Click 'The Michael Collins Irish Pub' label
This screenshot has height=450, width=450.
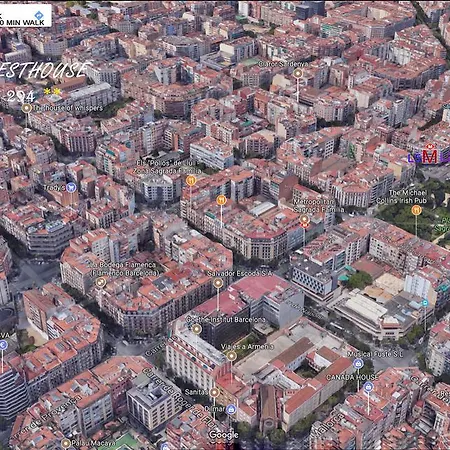[x=402, y=197]
